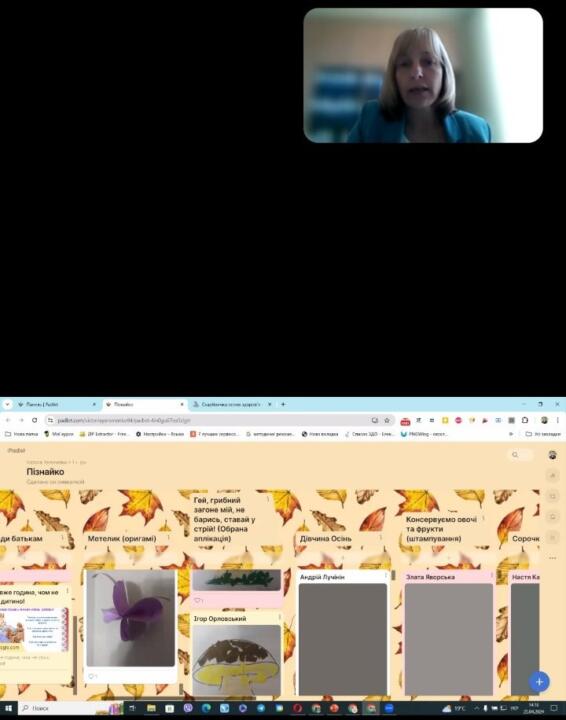
Task: Open the purple origami butterfly photo
Action: coord(131,618)
